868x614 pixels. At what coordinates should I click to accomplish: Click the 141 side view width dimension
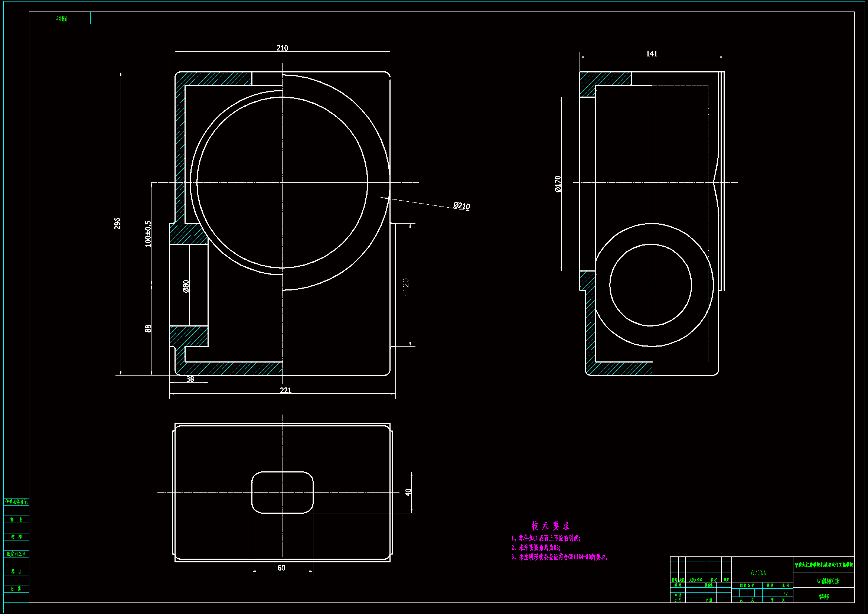click(652, 54)
